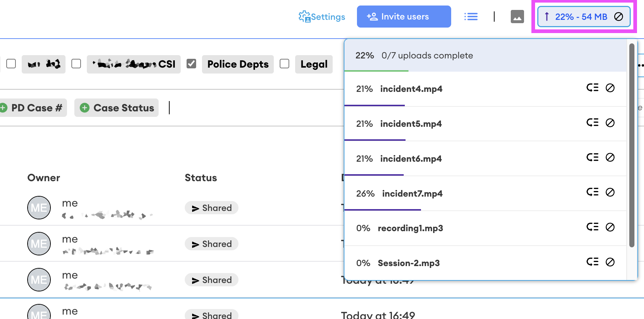Switch to thumbnail image view icon
This screenshot has height=319, width=644.
tap(517, 17)
